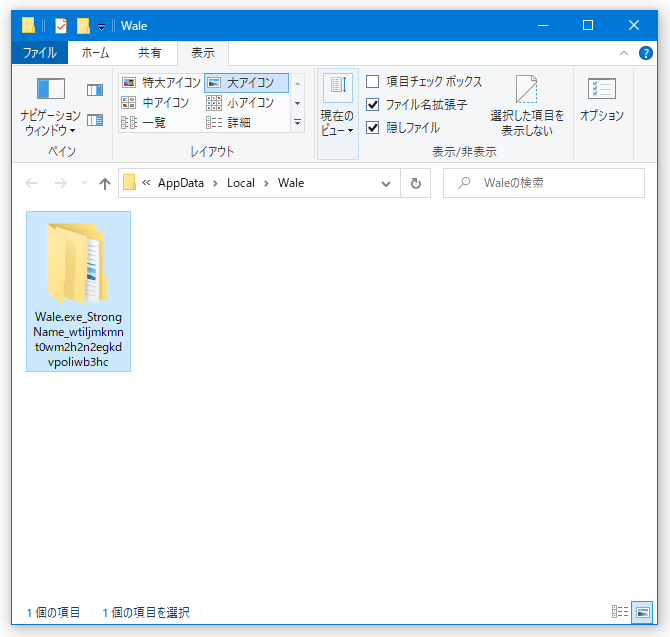The image size is (670, 637).
Task: Select 詳細 details layout
Action: point(229,123)
